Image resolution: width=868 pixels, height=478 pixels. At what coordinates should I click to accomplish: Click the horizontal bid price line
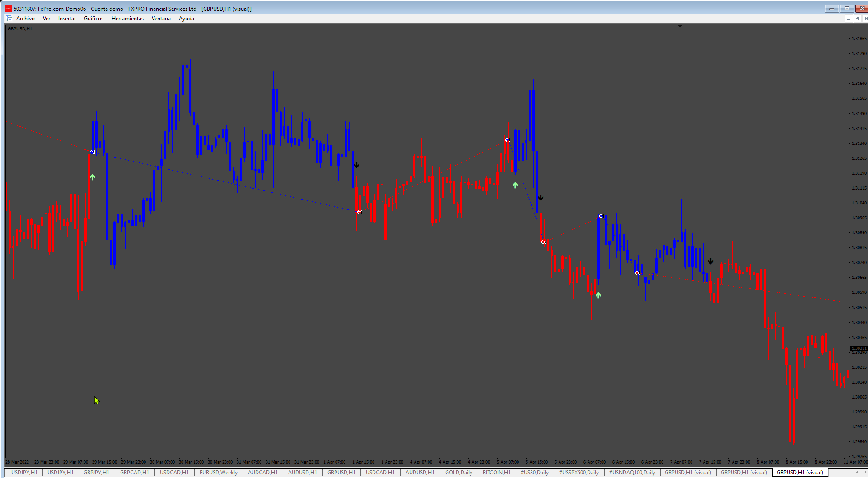coord(427,348)
